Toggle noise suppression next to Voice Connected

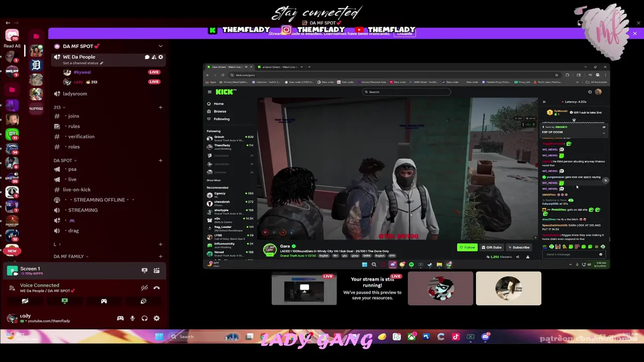point(144,288)
